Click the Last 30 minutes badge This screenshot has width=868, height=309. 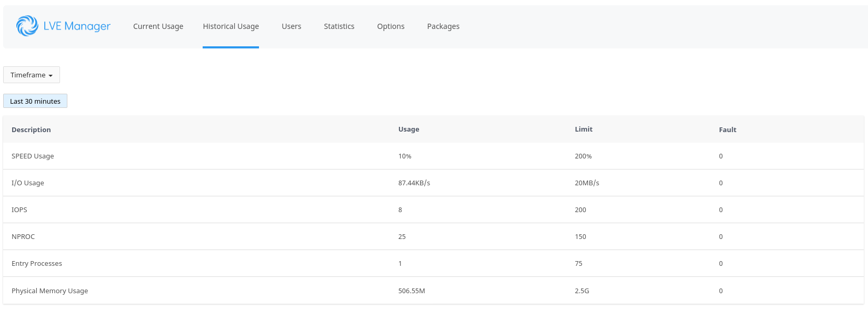click(35, 101)
